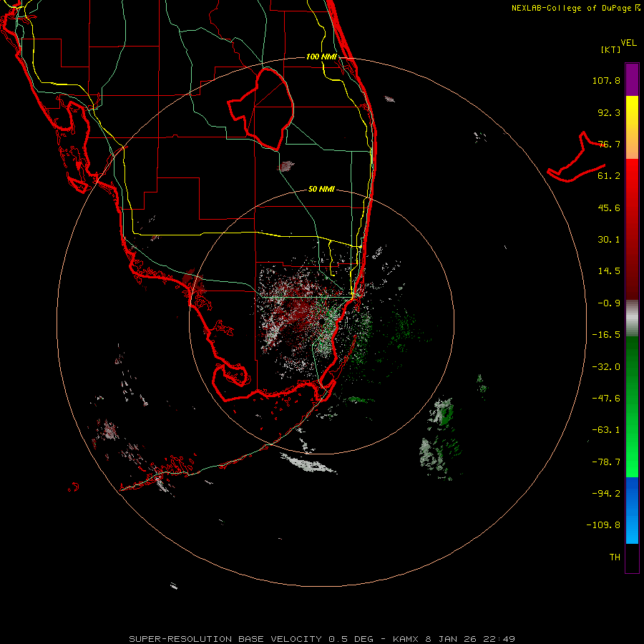Click the VEL legend title
This screenshot has height=644, width=644.
(x=628, y=43)
